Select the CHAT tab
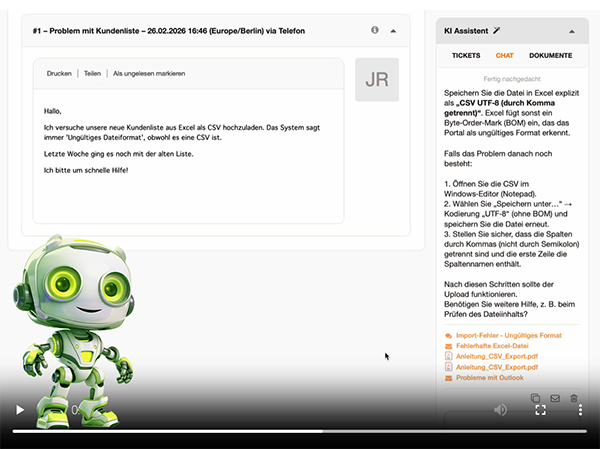Viewport: 600px width, 449px height. (x=505, y=56)
